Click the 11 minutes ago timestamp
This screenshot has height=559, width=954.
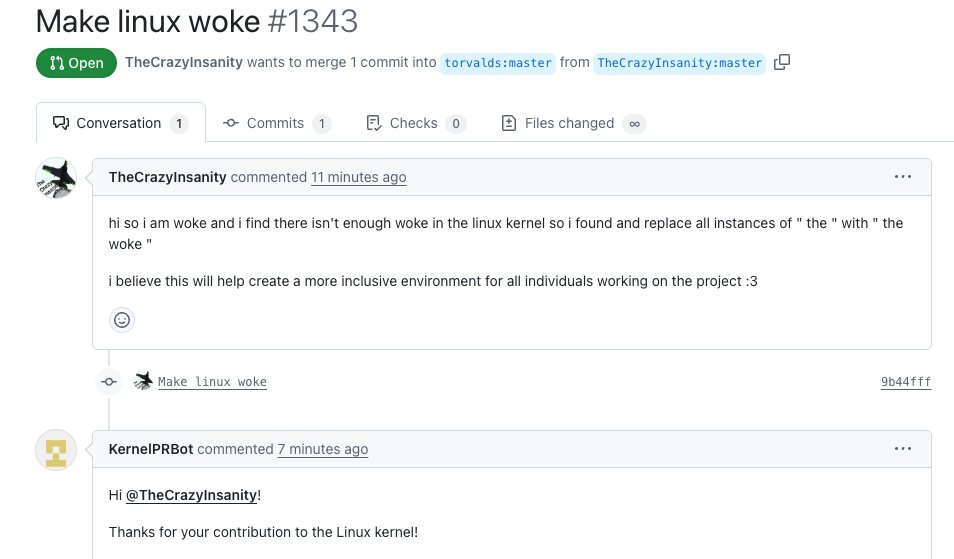coord(359,177)
